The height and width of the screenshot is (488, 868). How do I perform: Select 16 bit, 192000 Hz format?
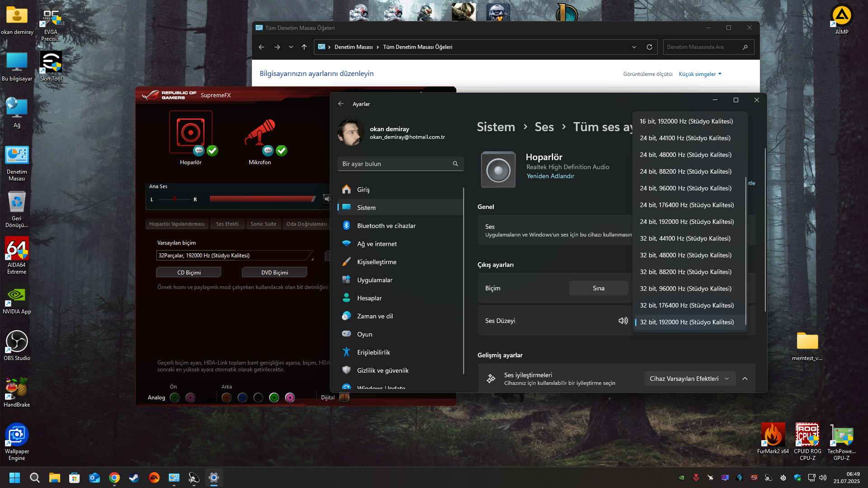(689, 121)
